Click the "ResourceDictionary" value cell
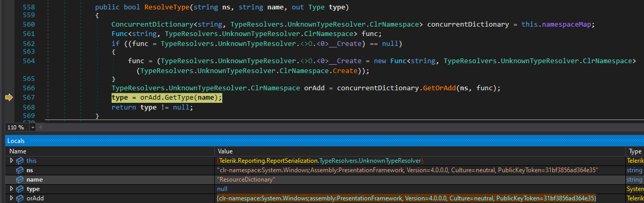This screenshot has width=644, height=203. click(246, 180)
